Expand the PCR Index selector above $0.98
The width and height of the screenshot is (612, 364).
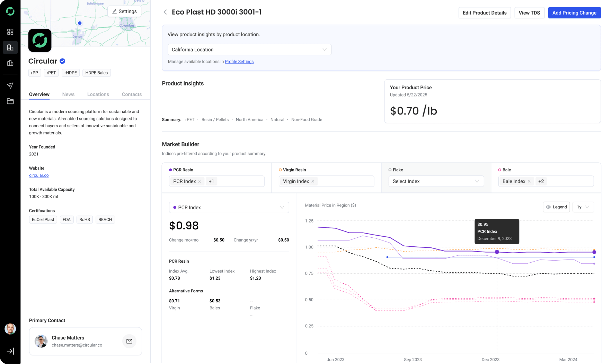pos(229,207)
